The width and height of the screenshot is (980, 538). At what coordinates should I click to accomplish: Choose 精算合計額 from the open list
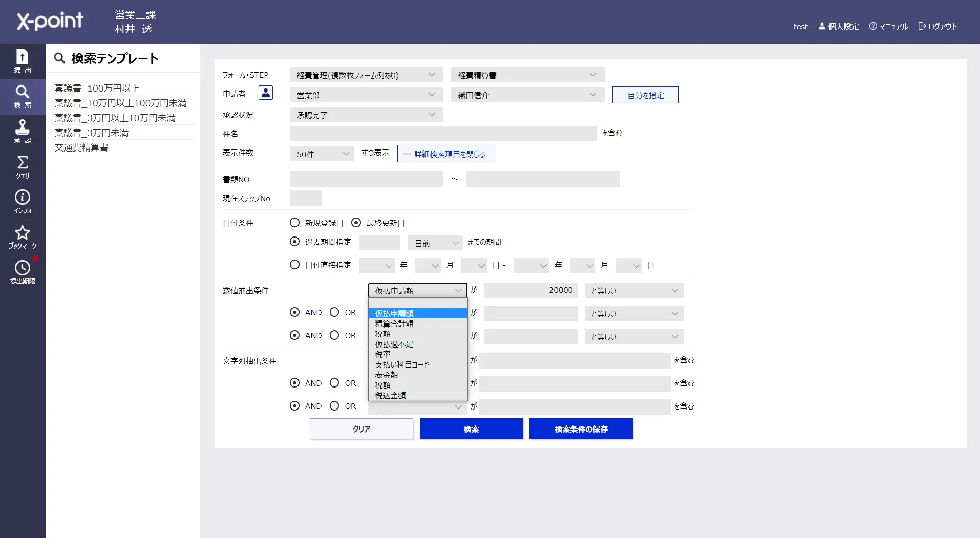click(394, 324)
